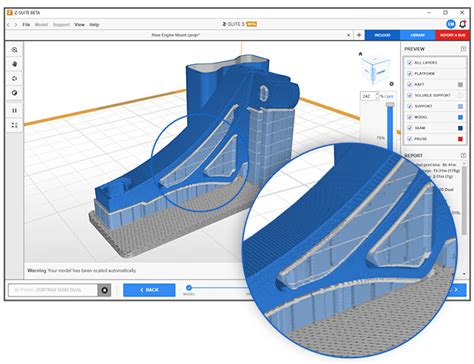
Task: Click the MODEL blue color swatch
Action: pyautogui.click(x=460, y=117)
